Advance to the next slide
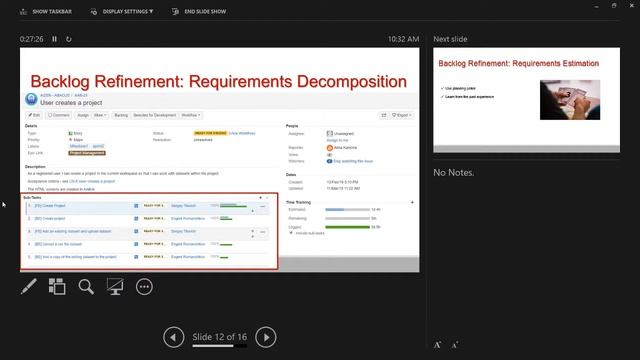 [266, 337]
